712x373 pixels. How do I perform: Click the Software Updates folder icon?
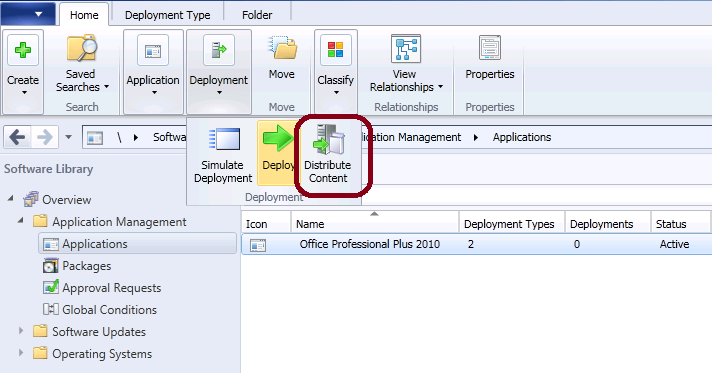(x=40, y=331)
